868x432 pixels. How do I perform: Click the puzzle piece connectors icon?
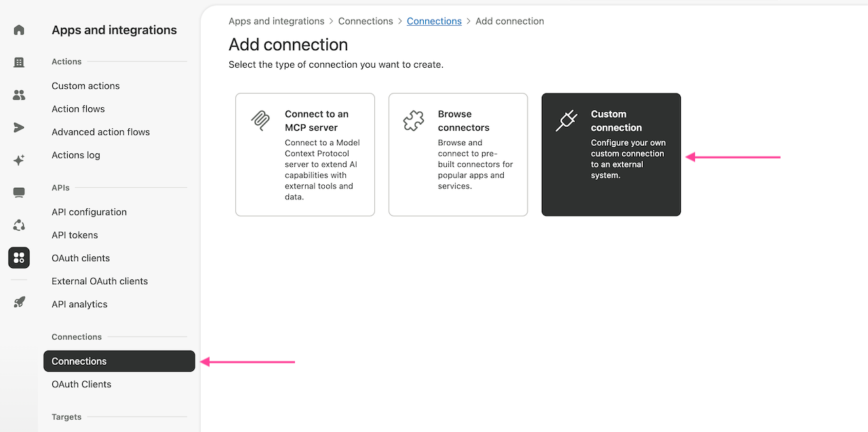414,121
